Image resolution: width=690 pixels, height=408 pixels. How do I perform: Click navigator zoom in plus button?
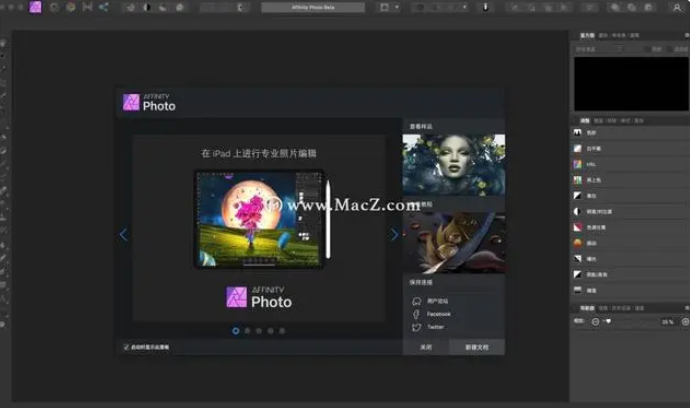point(685,322)
